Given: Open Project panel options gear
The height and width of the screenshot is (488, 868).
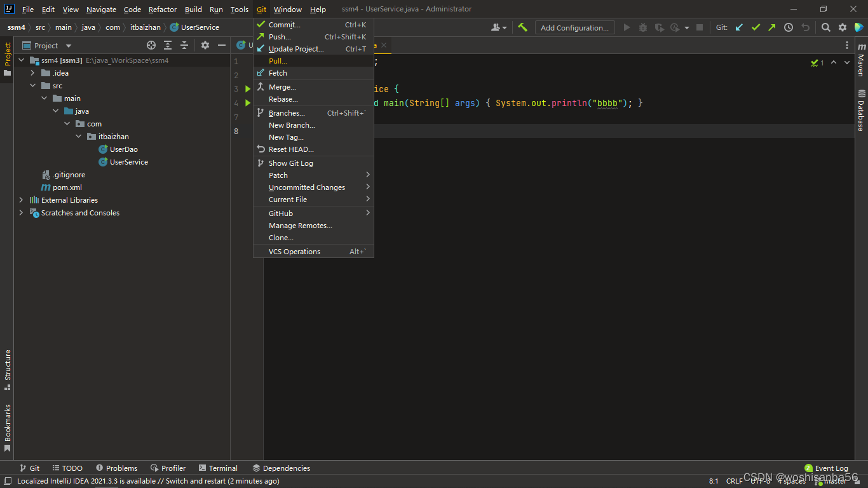Looking at the screenshot, I should coord(205,45).
